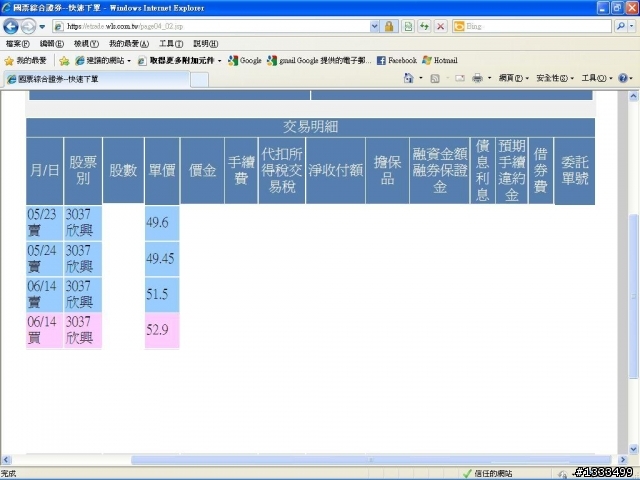Click the vertical scrollbar up arrow
This screenshot has height=480, width=640.
[633, 96]
